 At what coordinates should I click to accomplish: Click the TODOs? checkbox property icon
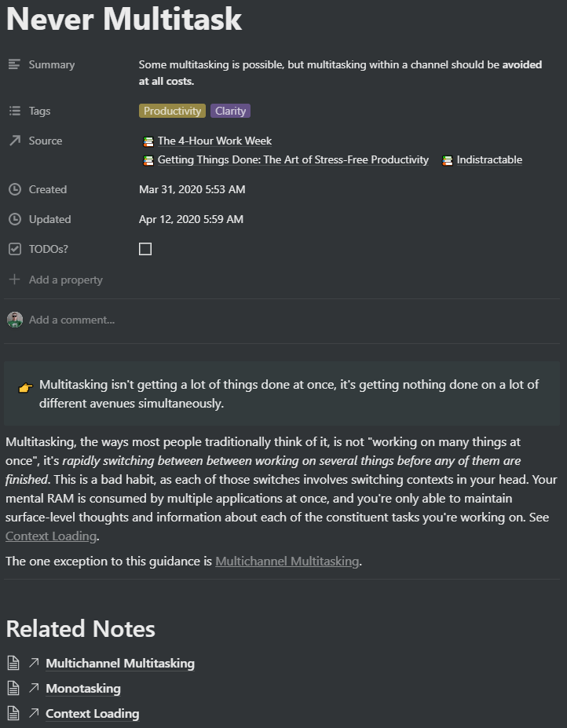click(x=14, y=249)
